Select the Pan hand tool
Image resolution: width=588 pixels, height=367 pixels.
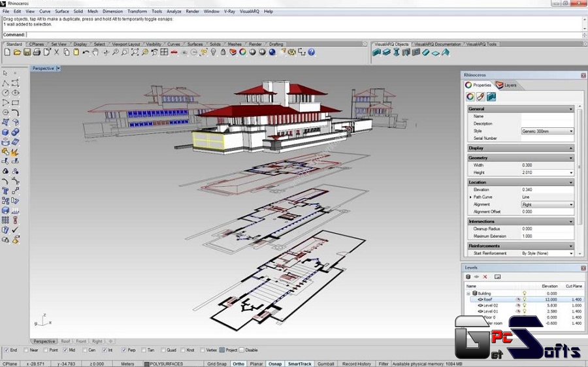pyautogui.click(x=95, y=52)
